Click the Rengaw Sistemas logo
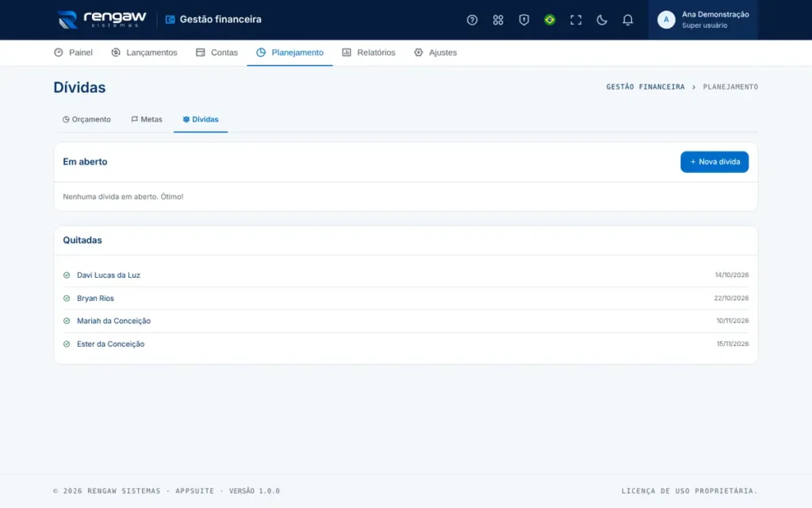Viewport: 812px width, 508px height. [102, 20]
